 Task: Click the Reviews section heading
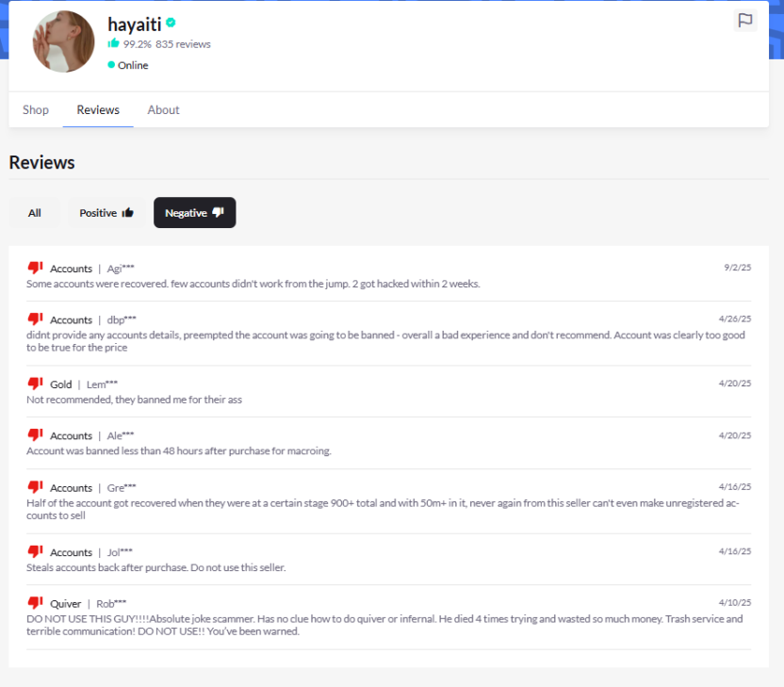click(x=42, y=163)
